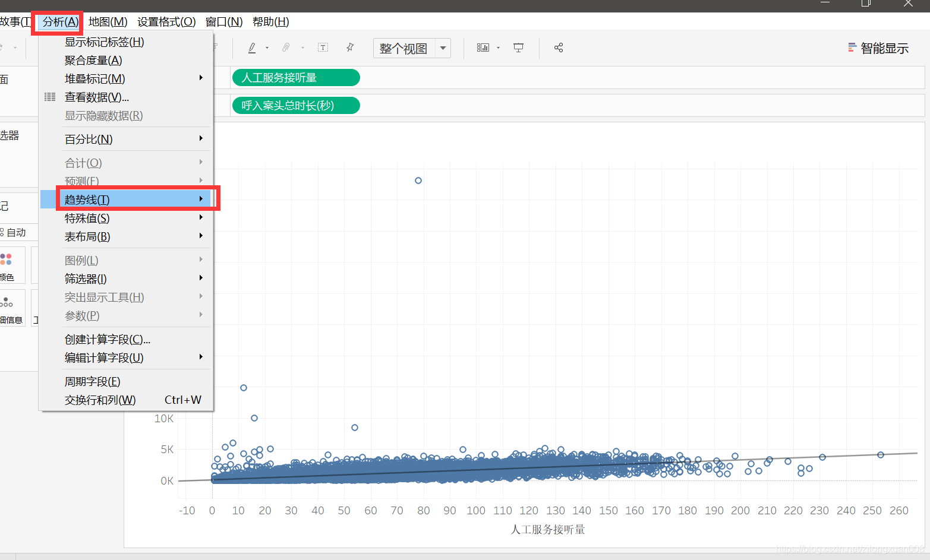Click the 100 x-axis tick label

476,511
